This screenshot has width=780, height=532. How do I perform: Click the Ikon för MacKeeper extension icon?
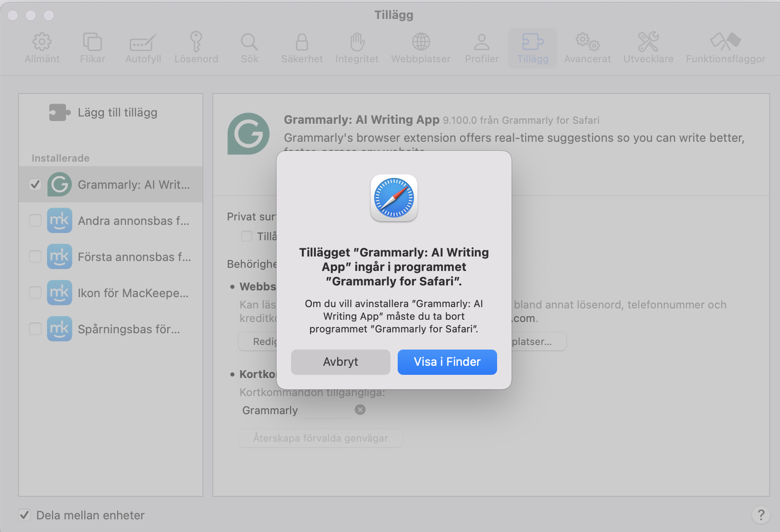pyautogui.click(x=60, y=293)
